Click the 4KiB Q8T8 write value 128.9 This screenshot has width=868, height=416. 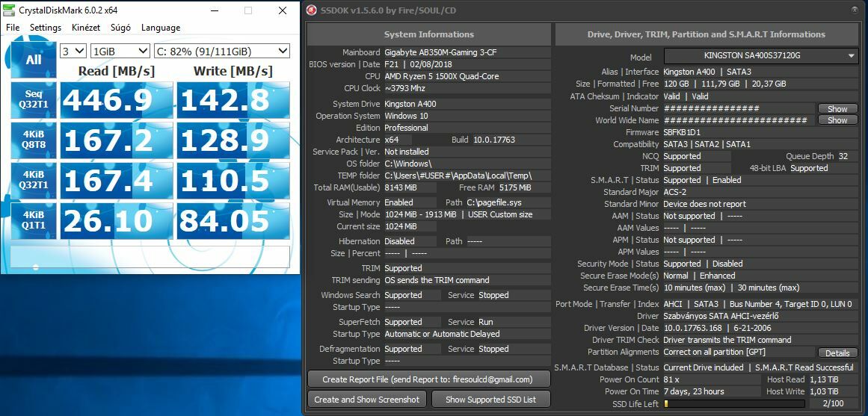coord(233,140)
